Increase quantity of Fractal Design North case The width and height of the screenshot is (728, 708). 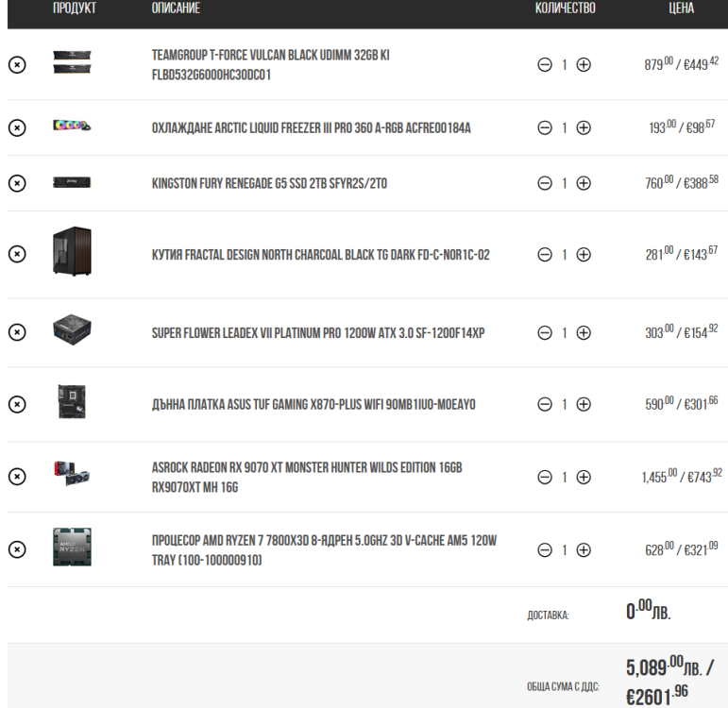584,255
